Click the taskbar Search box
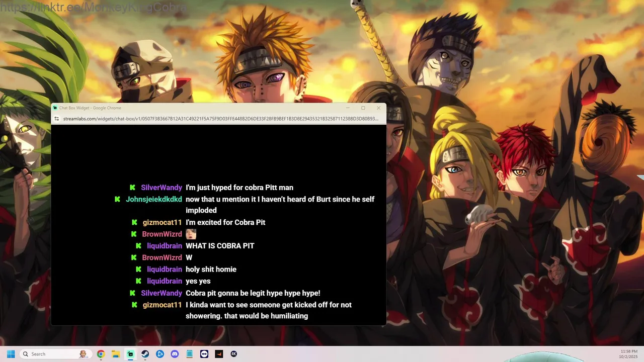 tap(56, 354)
